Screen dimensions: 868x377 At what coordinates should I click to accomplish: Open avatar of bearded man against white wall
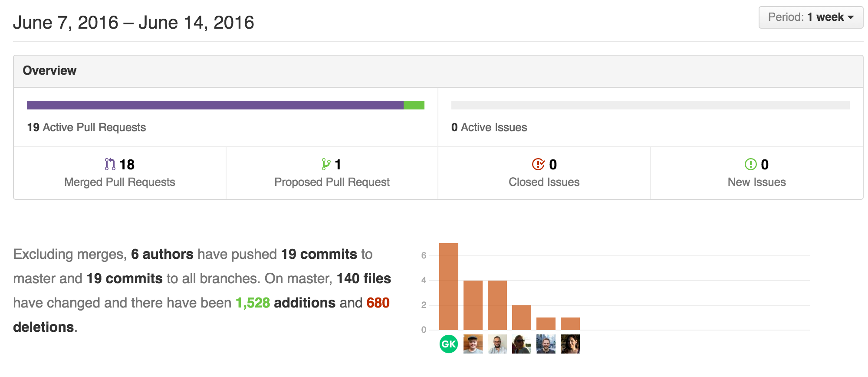coord(497,344)
